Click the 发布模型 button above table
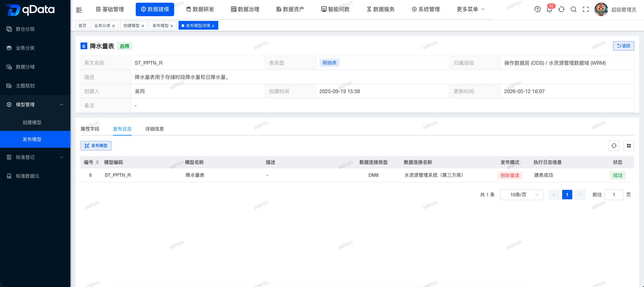The width and height of the screenshot is (644, 287). coord(96,146)
